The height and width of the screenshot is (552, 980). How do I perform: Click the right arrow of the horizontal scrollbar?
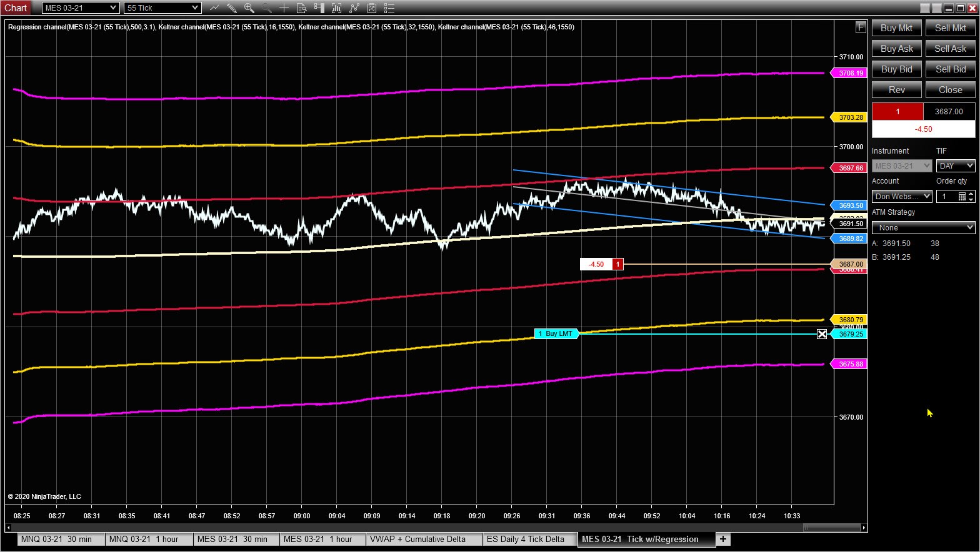pyautogui.click(x=864, y=528)
